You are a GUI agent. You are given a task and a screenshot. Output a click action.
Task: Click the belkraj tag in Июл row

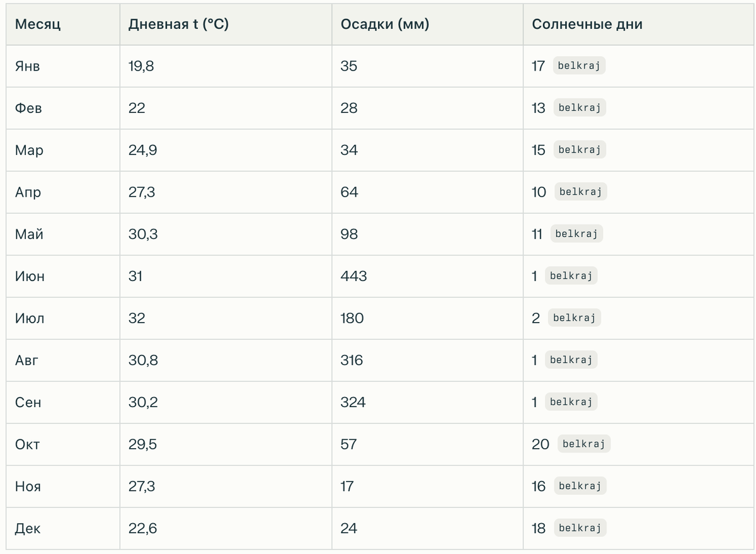574,318
